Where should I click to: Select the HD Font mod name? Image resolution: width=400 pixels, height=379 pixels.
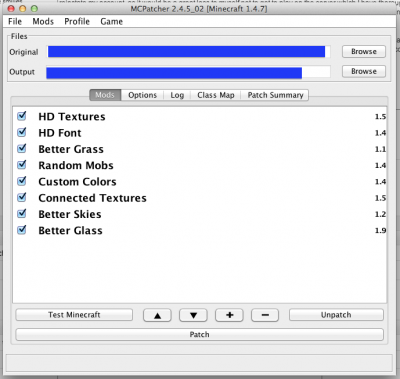pyautogui.click(x=60, y=133)
